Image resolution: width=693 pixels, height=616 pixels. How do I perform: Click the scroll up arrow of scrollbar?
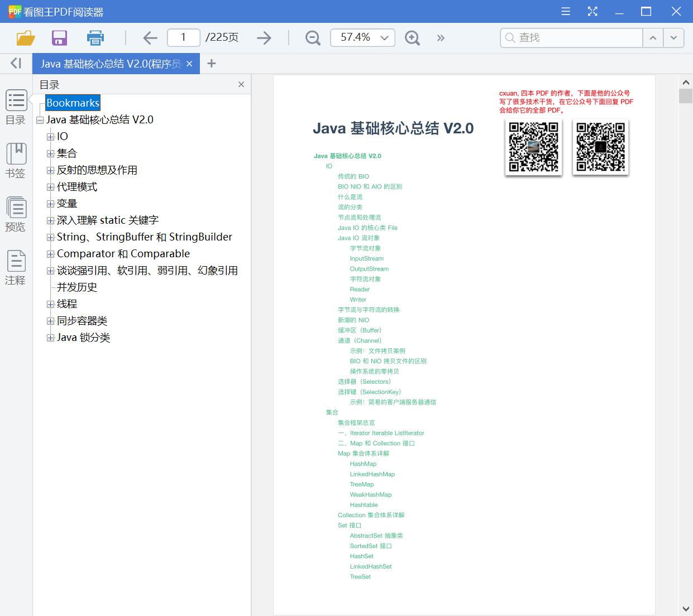tap(686, 82)
